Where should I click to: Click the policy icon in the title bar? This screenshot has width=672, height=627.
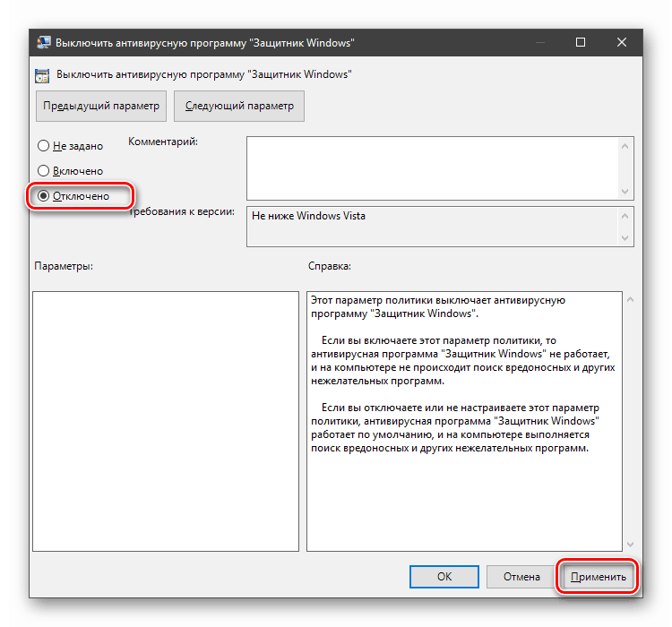[x=43, y=42]
